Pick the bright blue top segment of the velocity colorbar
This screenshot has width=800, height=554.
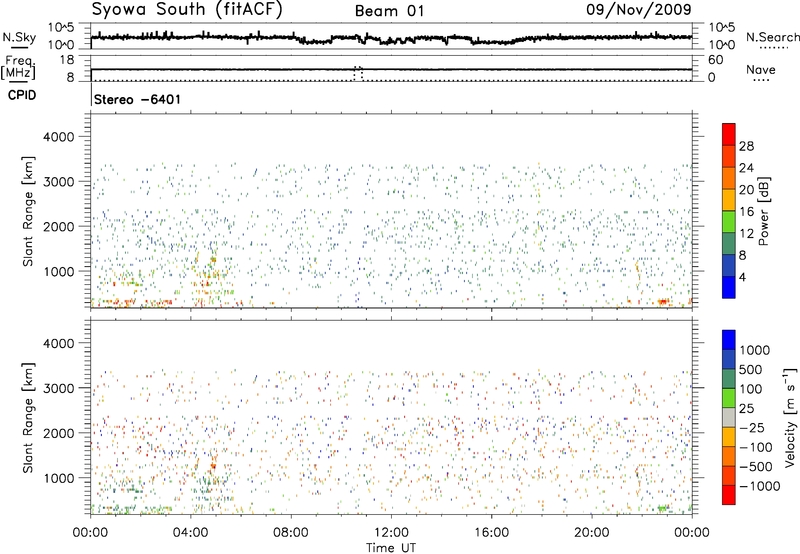click(729, 340)
